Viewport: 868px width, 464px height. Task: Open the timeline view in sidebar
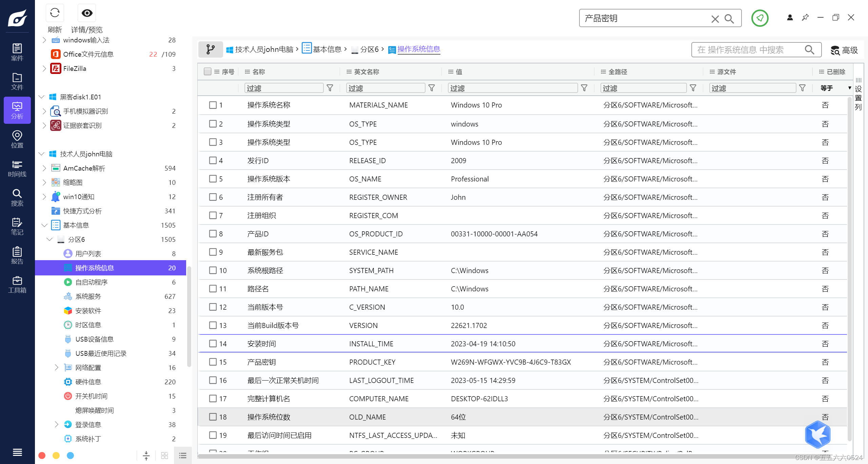(17, 169)
